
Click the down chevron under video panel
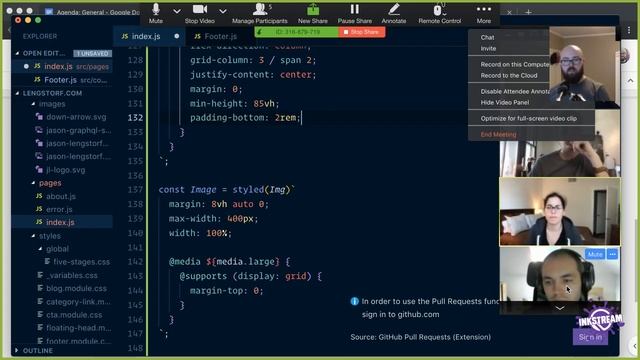tap(560, 308)
